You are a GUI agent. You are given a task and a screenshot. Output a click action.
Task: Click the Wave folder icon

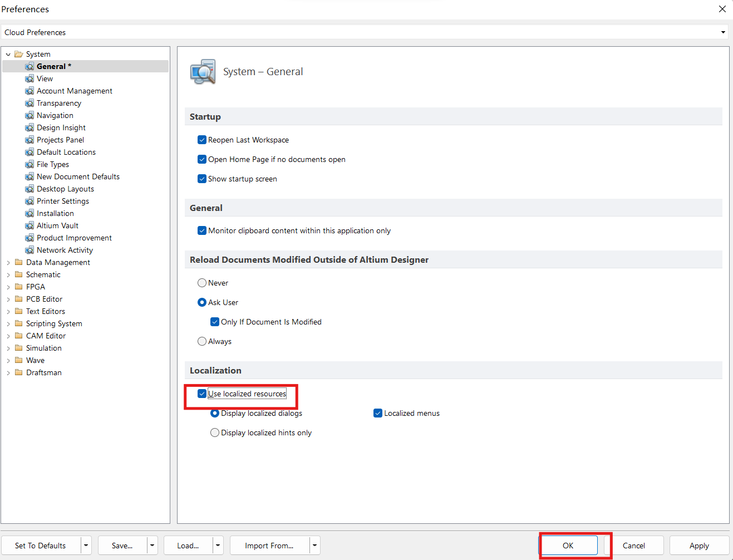pyautogui.click(x=19, y=360)
